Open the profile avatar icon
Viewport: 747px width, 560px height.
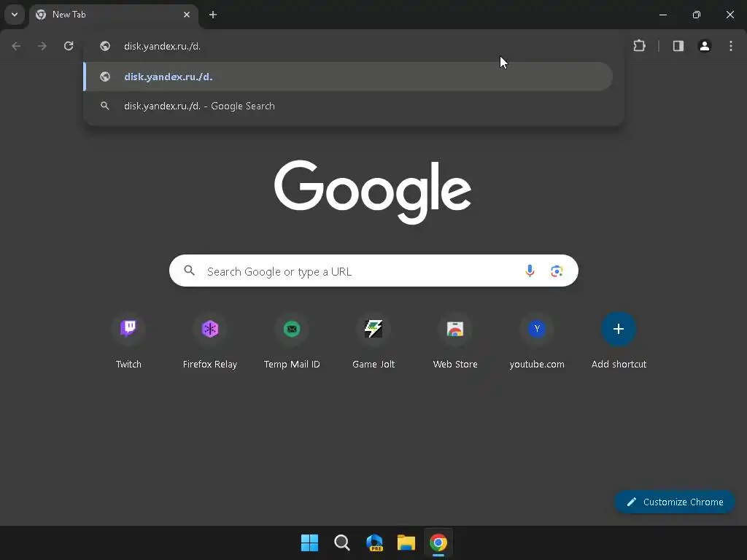coord(705,46)
